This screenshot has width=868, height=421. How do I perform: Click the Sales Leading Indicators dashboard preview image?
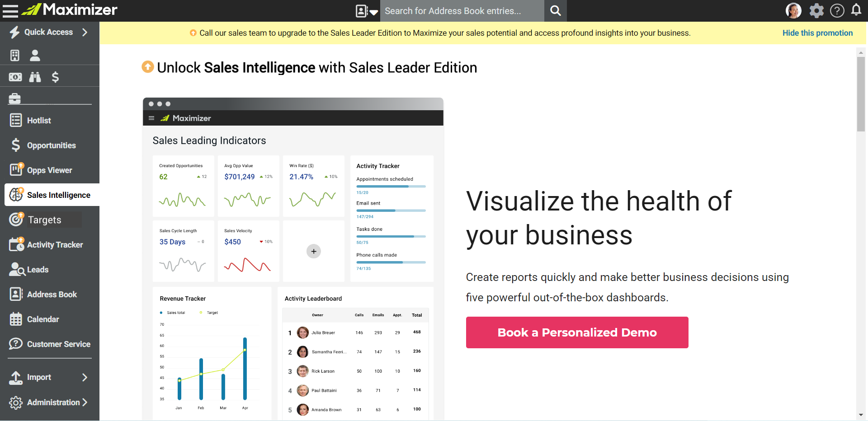(x=293, y=259)
